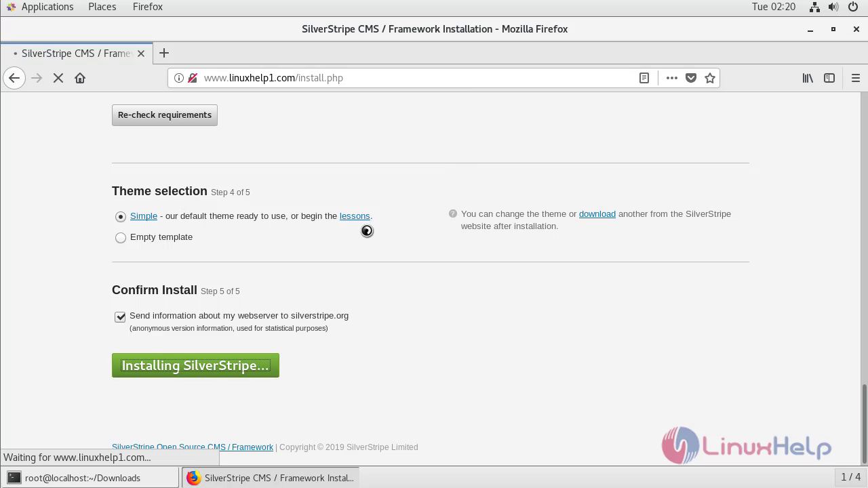Save page to Pocket

pyautogui.click(x=691, y=78)
